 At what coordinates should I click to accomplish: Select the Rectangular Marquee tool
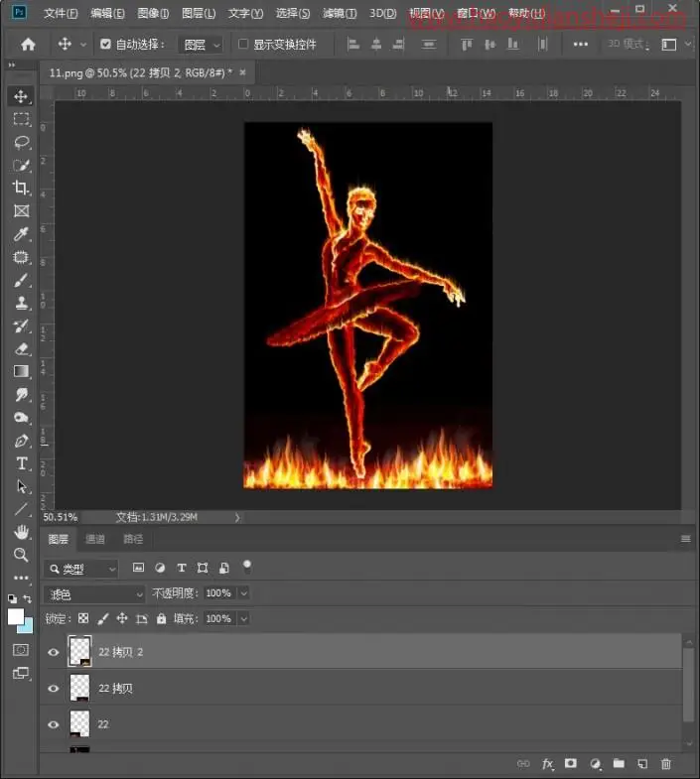tap(21, 119)
